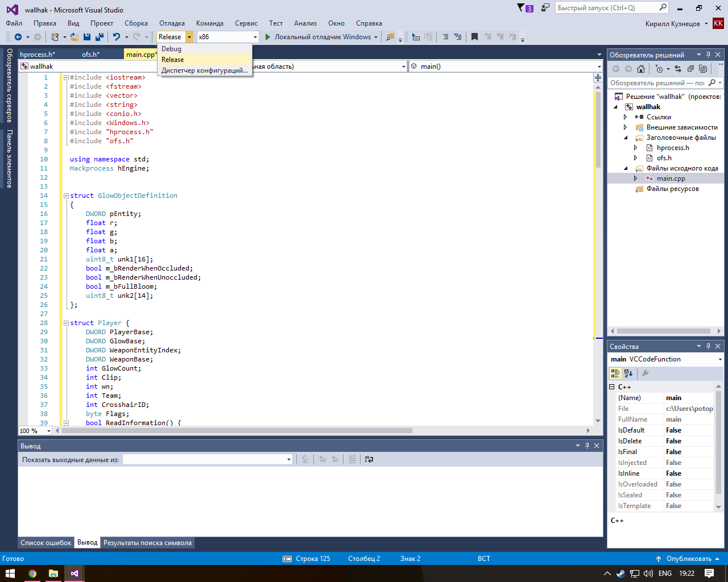Select hprocess.h in Solution Explorer
Image resolution: width=728 pixels, height=582 pixels.
tap(673, 148)
